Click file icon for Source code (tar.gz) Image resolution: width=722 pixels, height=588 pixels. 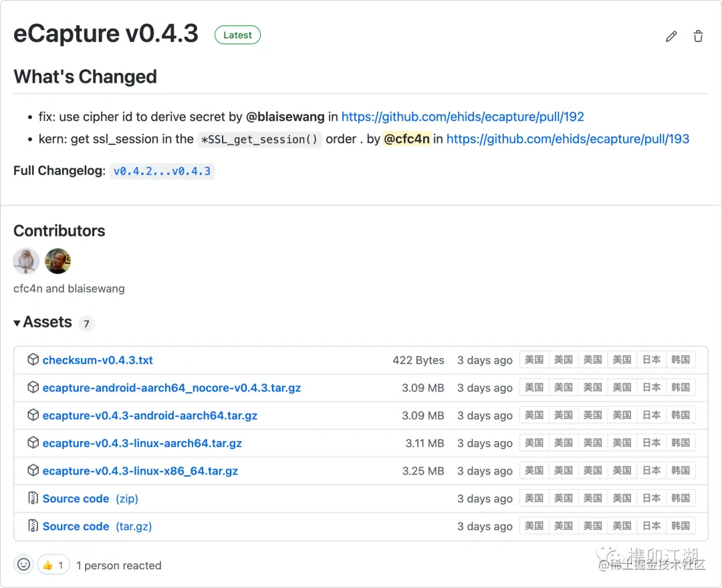point(33,526)
